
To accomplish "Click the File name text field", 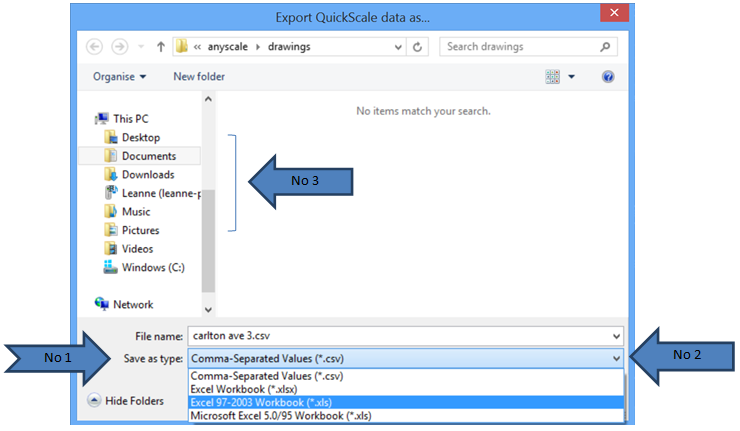I will click(x=390, y=336).
